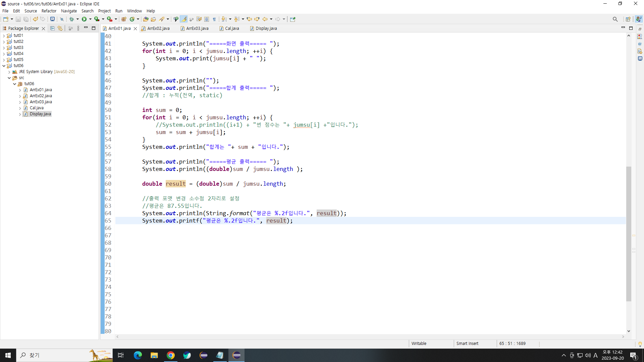Click the toolbar search magnifier icon
This screenshot has width=644, height=362.
tap(615, 19)
